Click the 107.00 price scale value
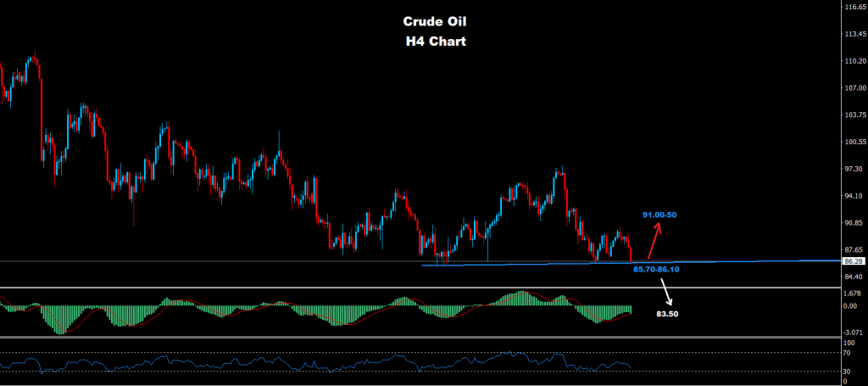868x386 pixels. coord(854,88)
